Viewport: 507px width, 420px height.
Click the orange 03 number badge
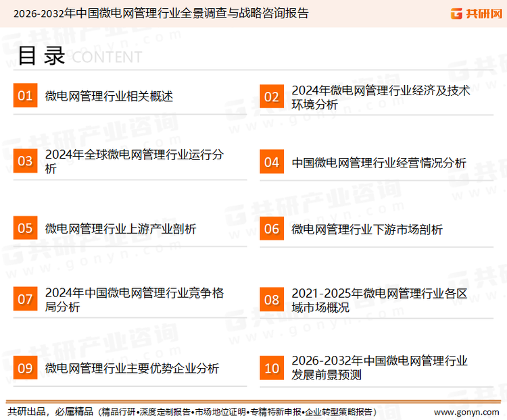pyautogui.click(x=25, y=161)
